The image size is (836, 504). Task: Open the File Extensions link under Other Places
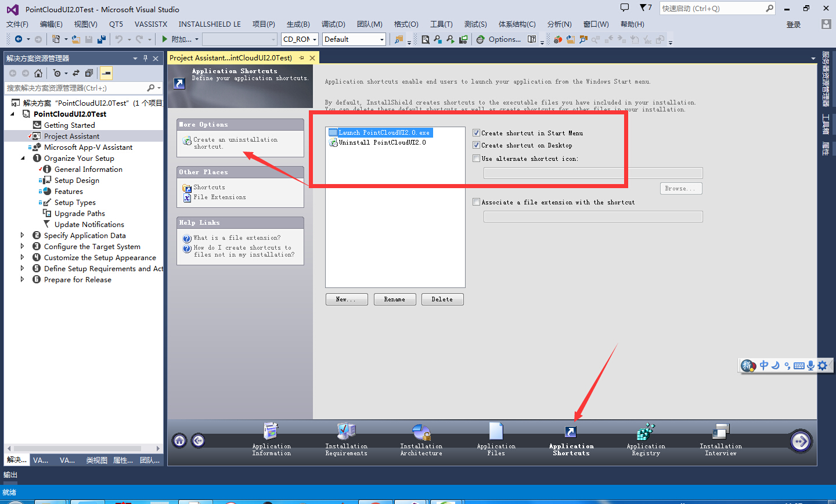(x=219, y=197)
